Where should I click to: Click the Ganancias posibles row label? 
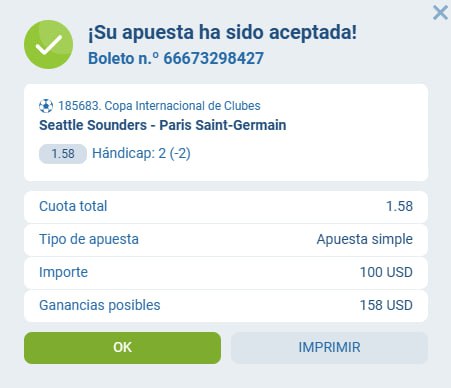click(x=100, y=305)
